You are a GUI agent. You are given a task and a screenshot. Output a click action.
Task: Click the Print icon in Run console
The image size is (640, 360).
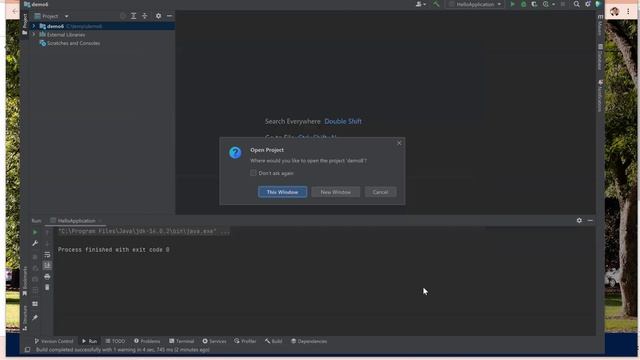point(47,277)
